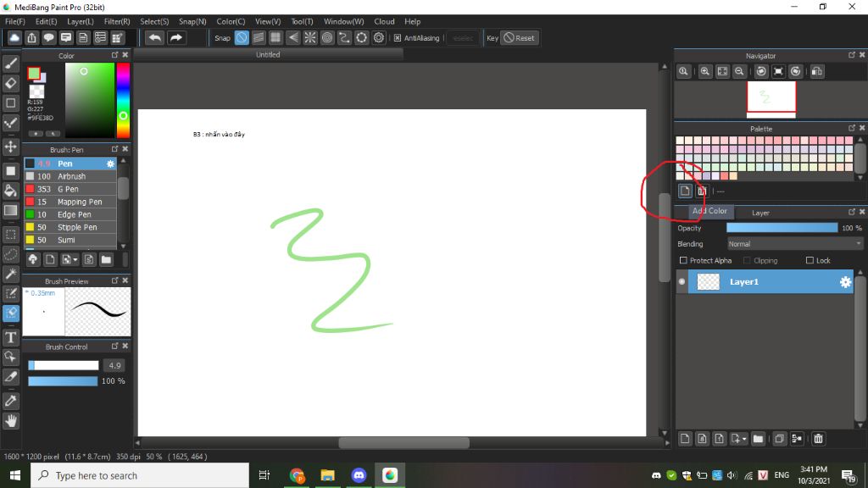
Task: Add new folder in Layer panel
Action: [x=758, y=439]
